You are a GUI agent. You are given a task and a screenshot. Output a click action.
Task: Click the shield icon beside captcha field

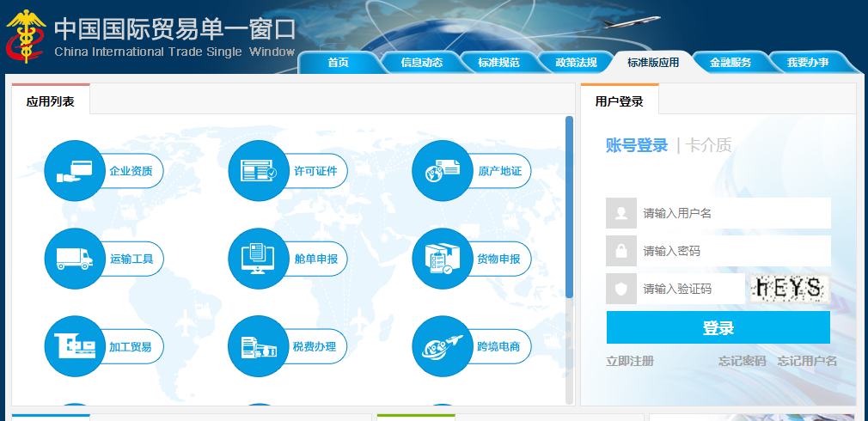pos(621,289)
